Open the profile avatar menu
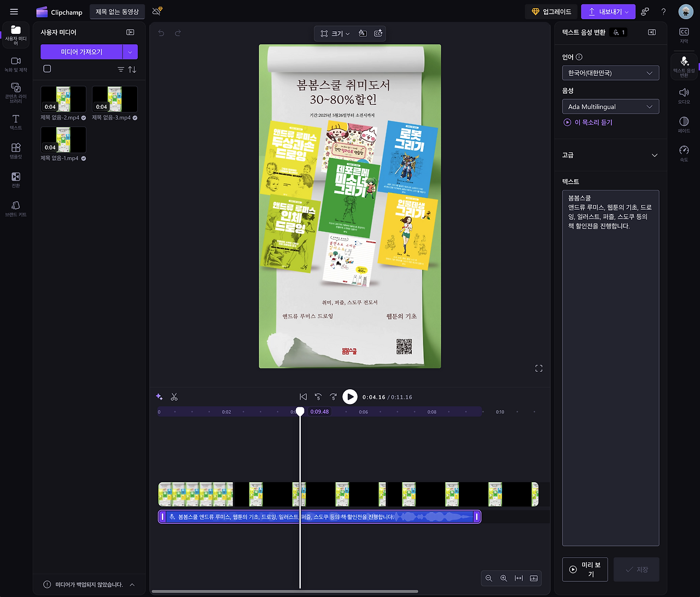This screenshot has height=597, width=700. tap(686, 11)
